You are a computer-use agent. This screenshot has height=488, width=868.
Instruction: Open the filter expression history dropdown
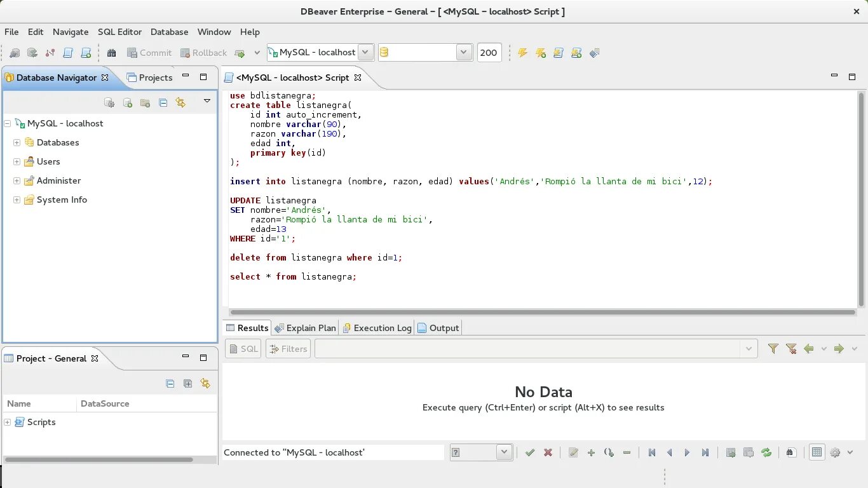[x=749, y=349]
